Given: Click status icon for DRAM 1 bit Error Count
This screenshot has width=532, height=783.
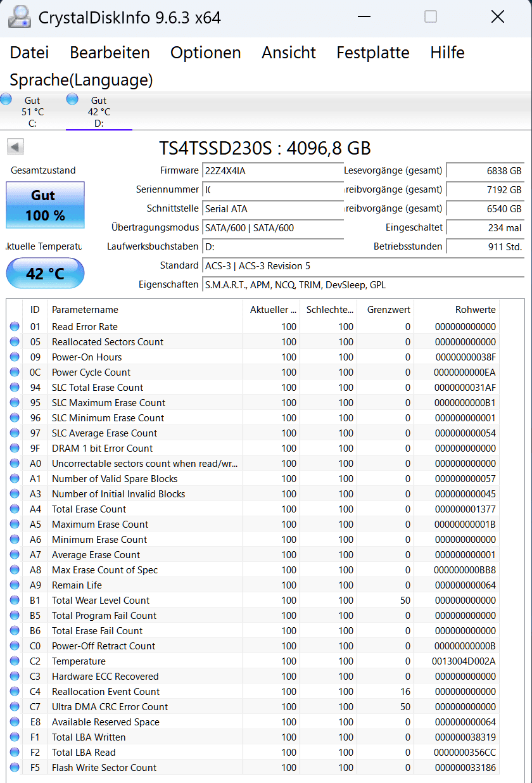Looking at the screenshot, I should (x=15, y=449).
